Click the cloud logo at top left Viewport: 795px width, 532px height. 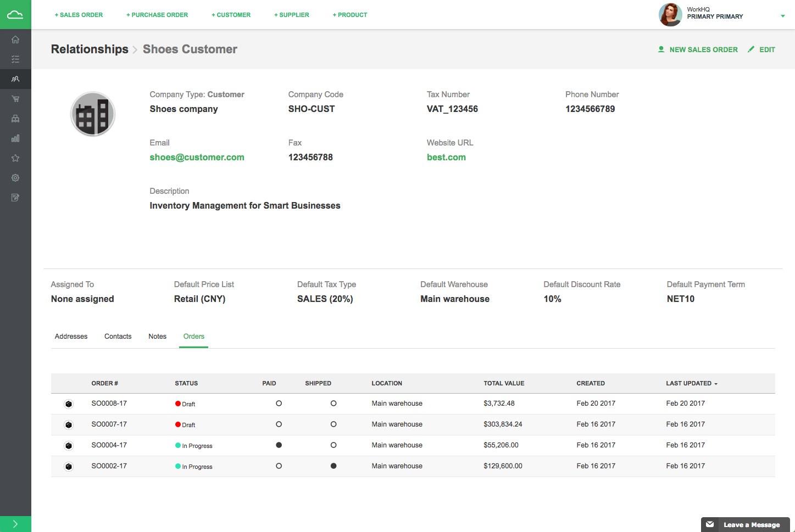point(15,15)
